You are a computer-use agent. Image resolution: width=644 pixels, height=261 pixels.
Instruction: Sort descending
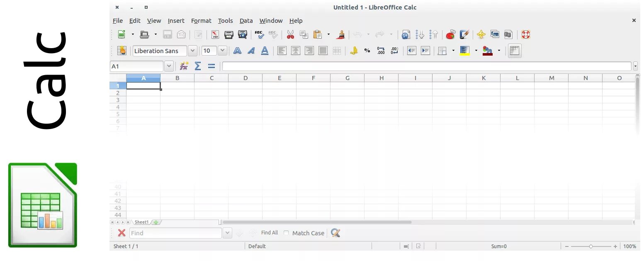click(x=434, y=34)
